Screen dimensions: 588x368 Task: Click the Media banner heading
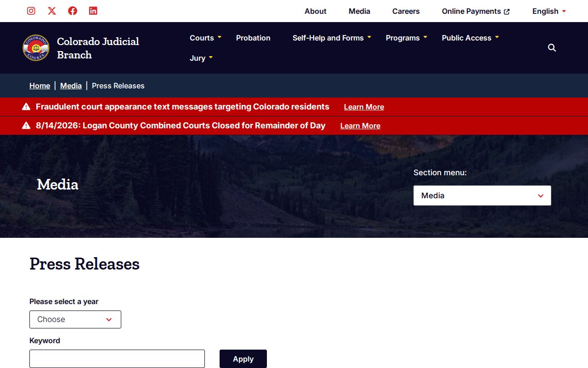[57, 184]
